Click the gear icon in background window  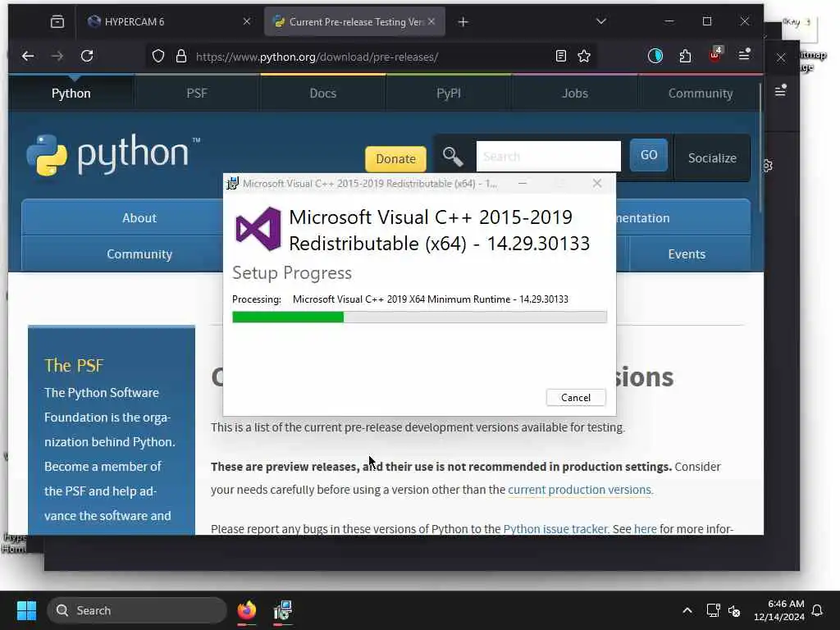click(x=768, y=166)
